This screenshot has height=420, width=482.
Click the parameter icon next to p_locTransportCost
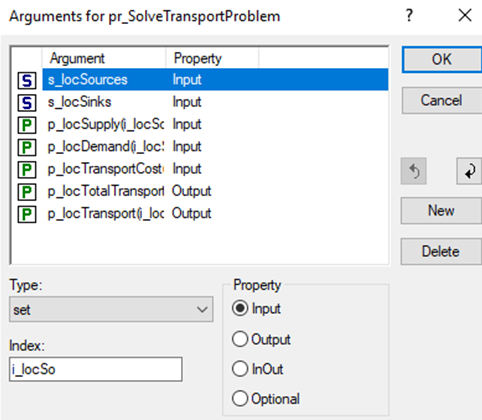click(27, 169)
